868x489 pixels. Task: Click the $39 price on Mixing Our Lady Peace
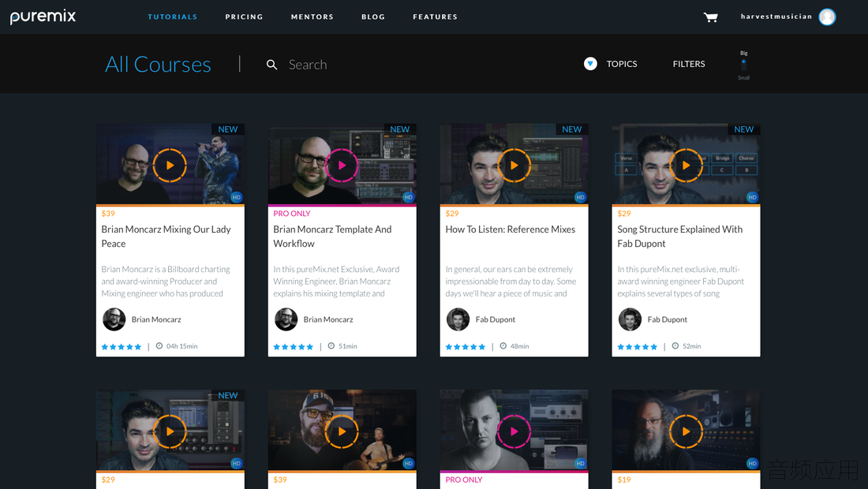click(x=108, y=214)
